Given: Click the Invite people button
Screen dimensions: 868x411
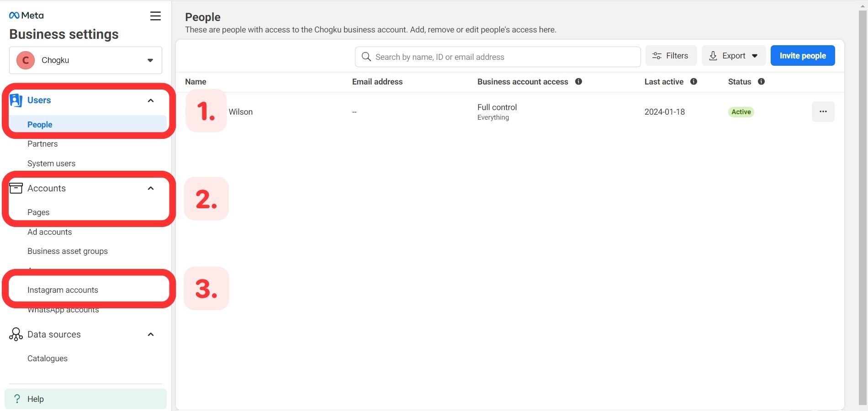Looking at the screenshot, I should click(x=803, y=56).
